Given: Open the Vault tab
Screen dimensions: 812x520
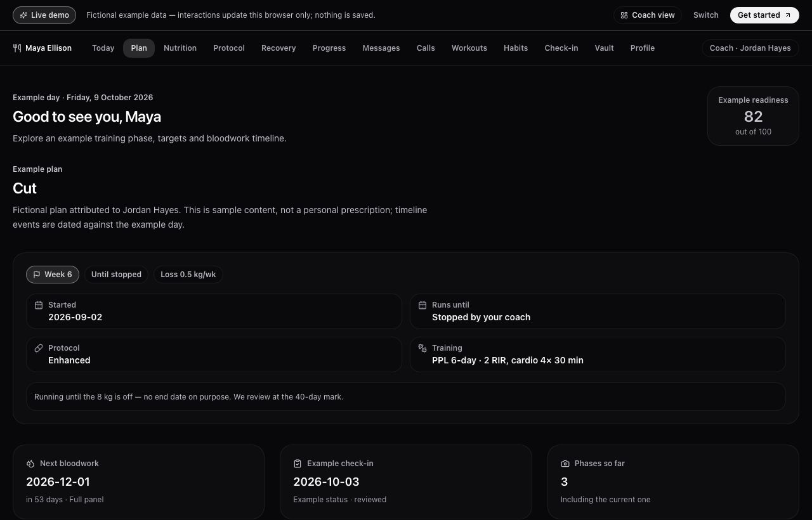Looking at the screenshot, I should click(x=605, y=48).
